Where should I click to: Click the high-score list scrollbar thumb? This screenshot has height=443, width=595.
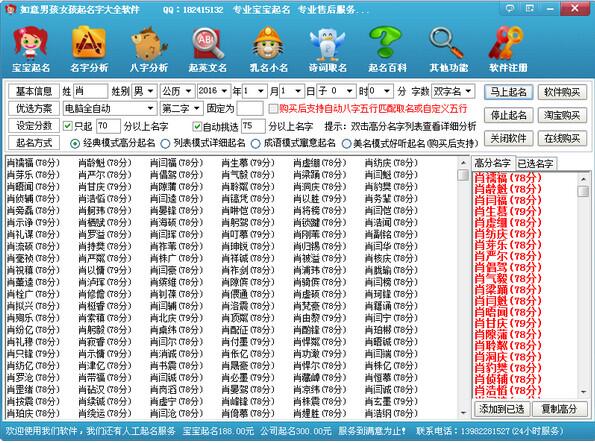(x=583, y=191)
